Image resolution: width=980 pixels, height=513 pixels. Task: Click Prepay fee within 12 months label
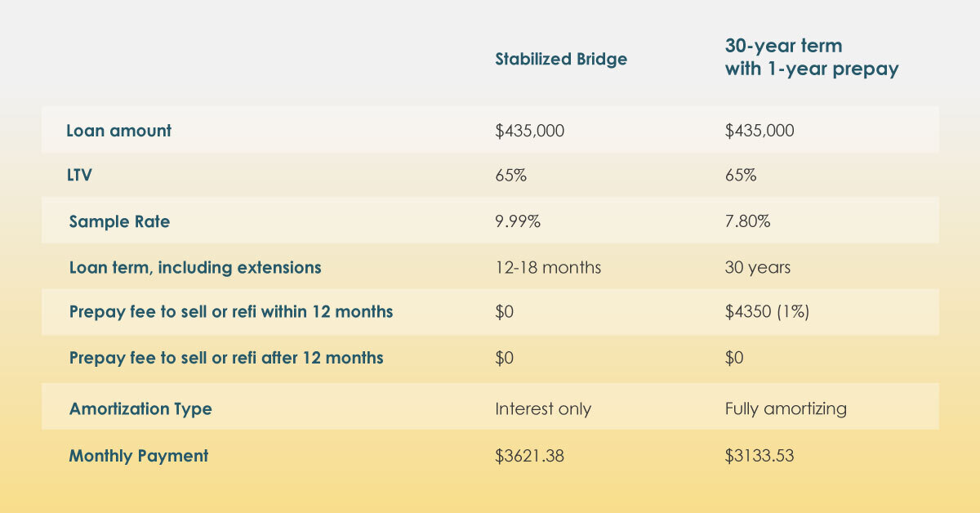click(x=231, y=312)
